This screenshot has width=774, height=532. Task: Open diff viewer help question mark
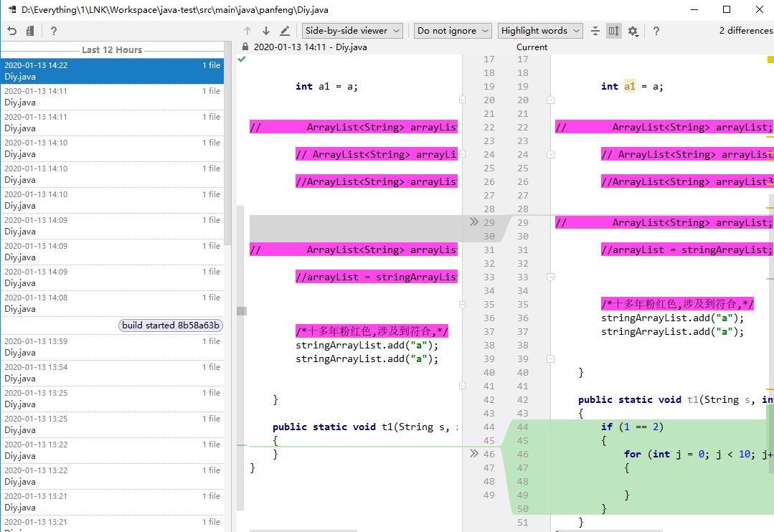[x=656, y=31]
